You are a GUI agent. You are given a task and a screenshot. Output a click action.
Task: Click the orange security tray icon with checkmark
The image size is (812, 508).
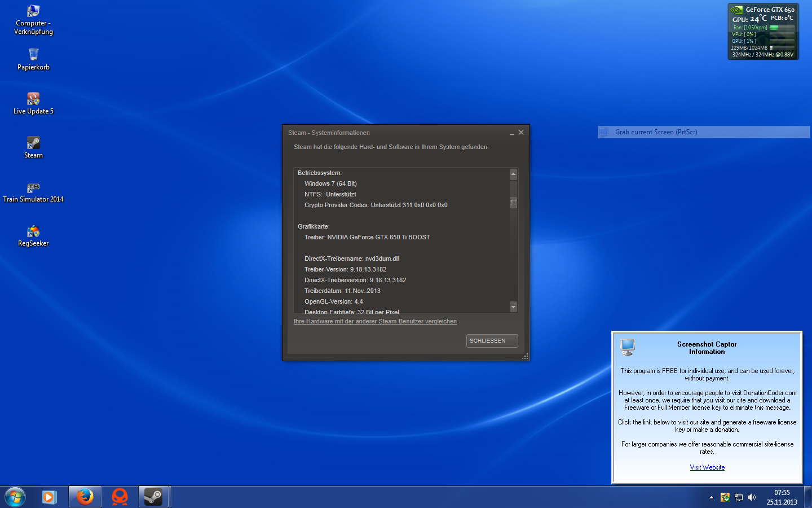725,497
